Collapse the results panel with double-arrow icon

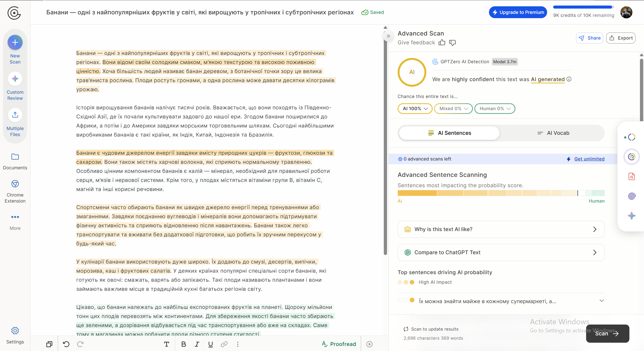tap(388, 36)
